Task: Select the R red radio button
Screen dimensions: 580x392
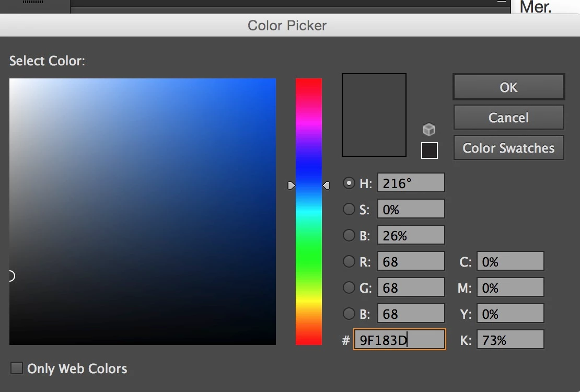Action: [x=349, y=261]
